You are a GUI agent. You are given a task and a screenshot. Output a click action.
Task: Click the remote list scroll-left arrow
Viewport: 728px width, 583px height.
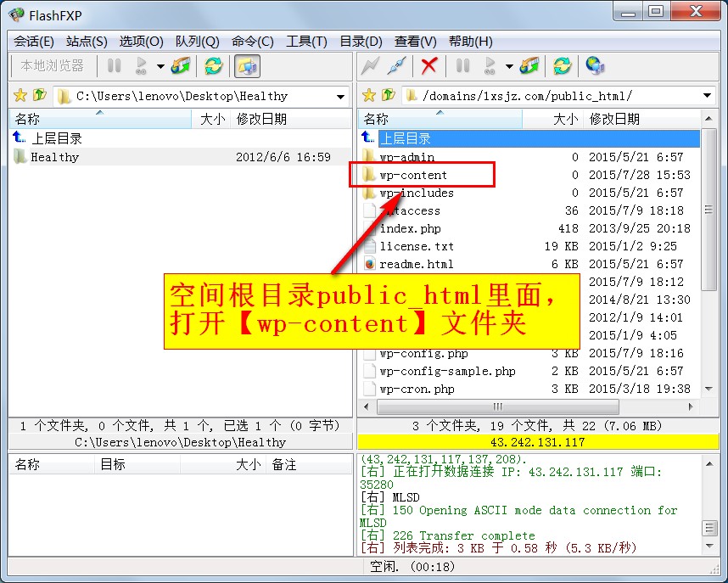click(x=367, y=407)
